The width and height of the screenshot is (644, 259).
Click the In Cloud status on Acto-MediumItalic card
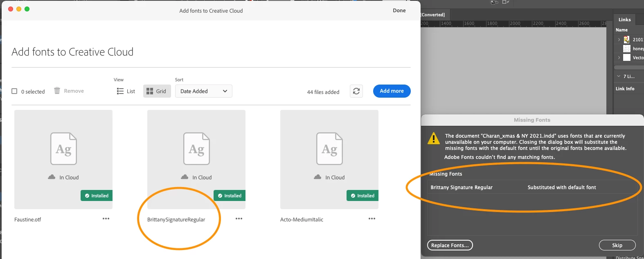[329, 177]
